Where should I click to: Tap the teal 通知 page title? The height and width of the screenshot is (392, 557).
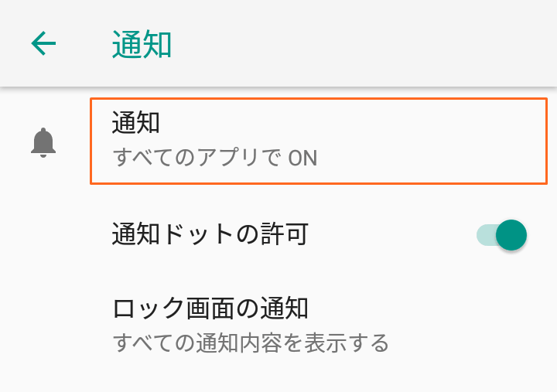click(x=142, y=44)
